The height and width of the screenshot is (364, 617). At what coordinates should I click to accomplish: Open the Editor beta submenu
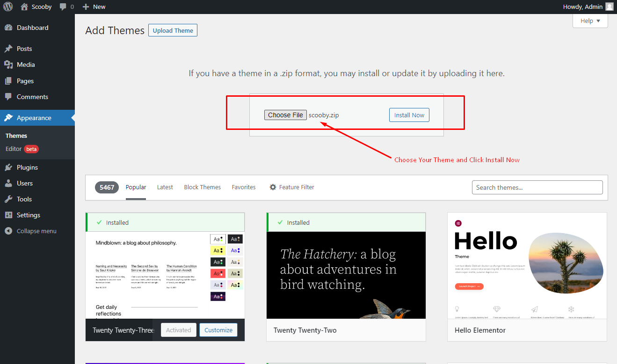coord(22,149)
